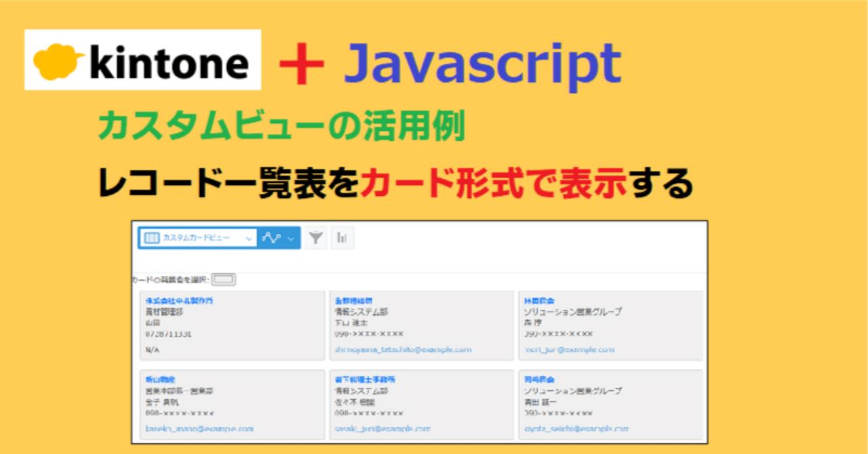
Task: Click the table grid view icon
Action: tap(152, 238)
